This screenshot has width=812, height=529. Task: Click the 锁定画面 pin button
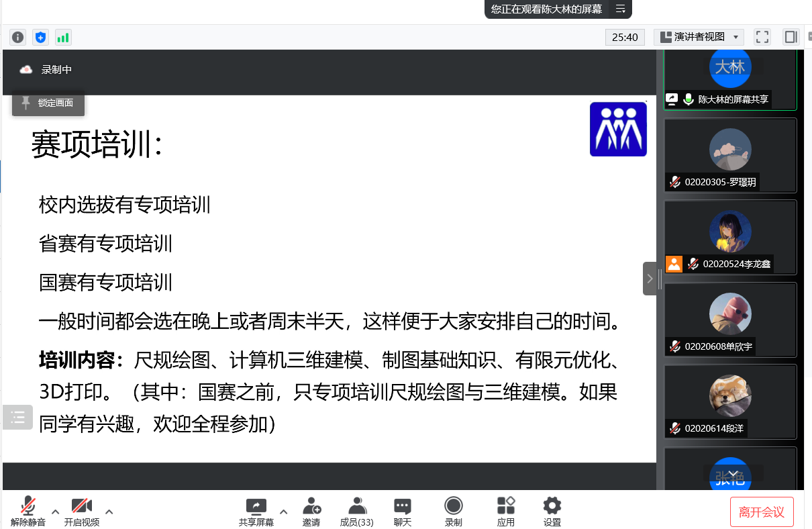coord(48,103)
